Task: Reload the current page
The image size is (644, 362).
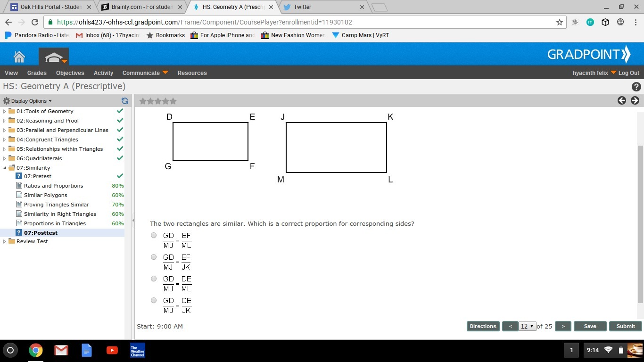Action: pyautogui.click(x=34, y=22)
